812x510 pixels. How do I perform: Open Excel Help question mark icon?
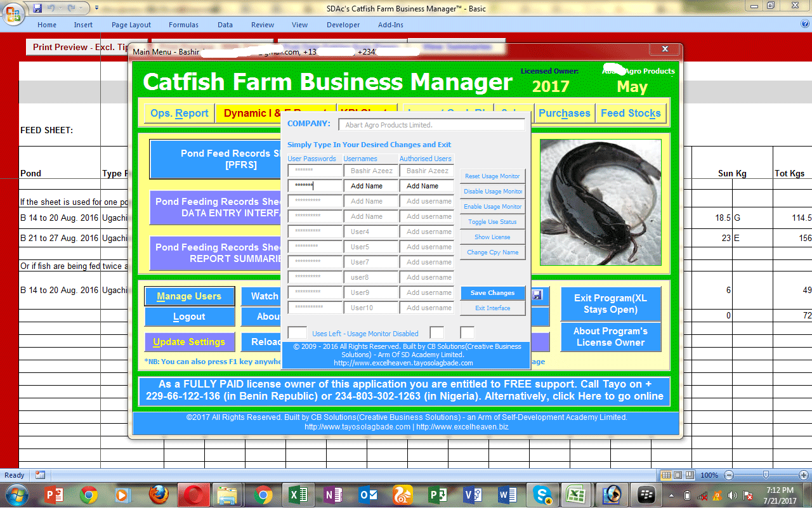805,23
